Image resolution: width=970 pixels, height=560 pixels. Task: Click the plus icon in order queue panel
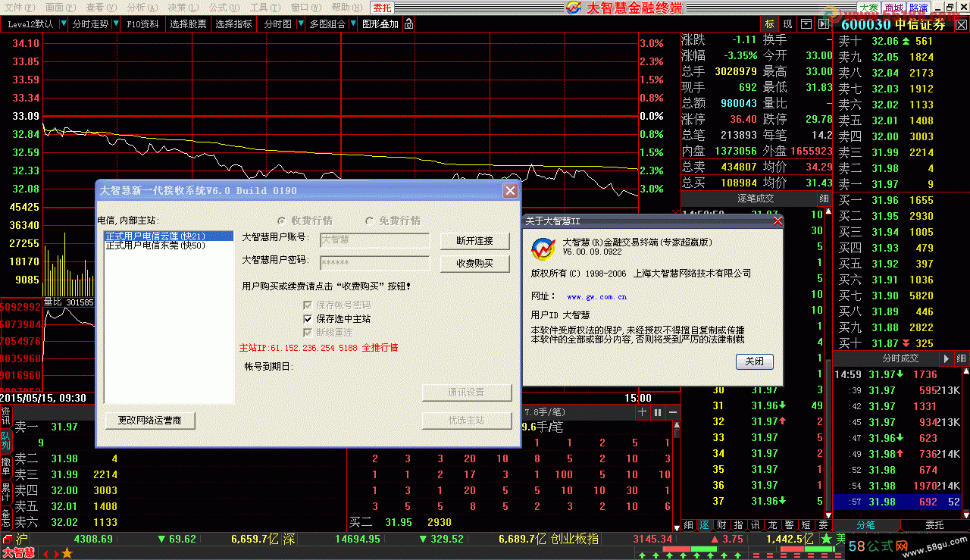tap(643, 412)
